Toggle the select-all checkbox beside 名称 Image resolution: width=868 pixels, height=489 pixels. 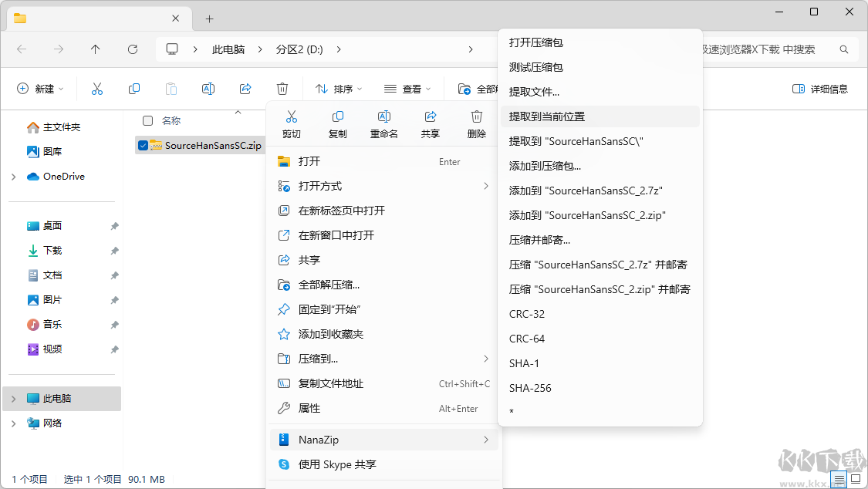click(x=147, y=120)
